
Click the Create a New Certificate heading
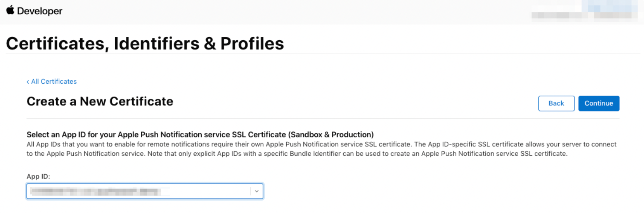[100, 101]
